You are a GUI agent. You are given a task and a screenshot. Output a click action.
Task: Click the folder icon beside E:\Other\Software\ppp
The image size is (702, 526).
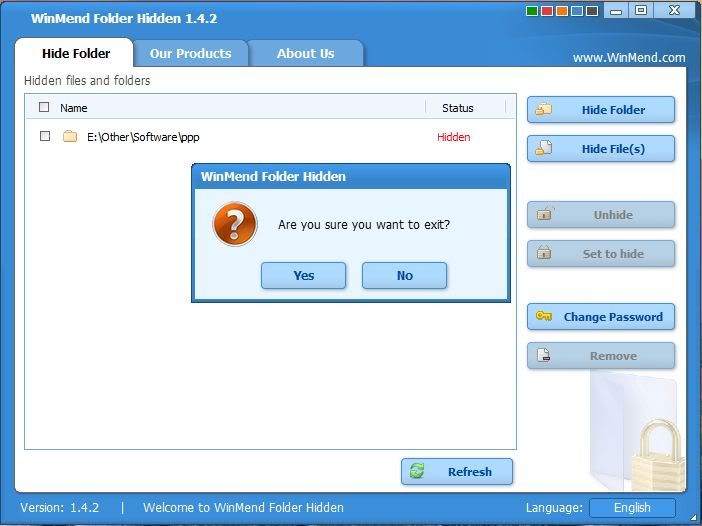[x=70, y=137]
